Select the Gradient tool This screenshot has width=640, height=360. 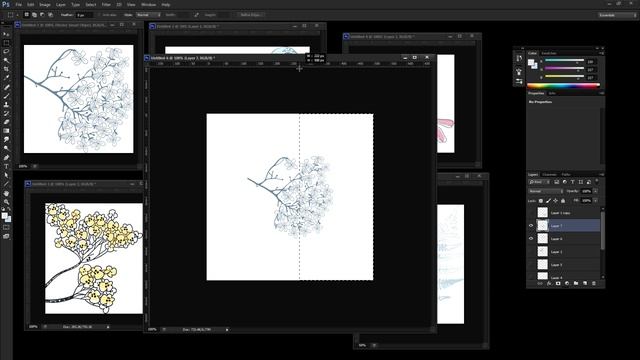pos(6,131)
